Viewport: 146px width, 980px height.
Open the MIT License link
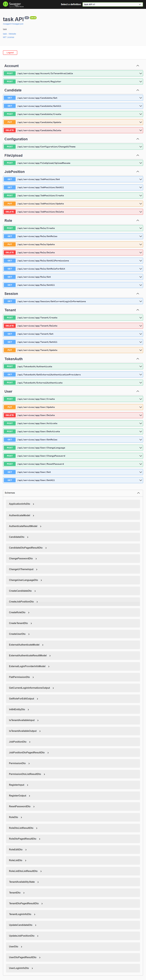8,37
